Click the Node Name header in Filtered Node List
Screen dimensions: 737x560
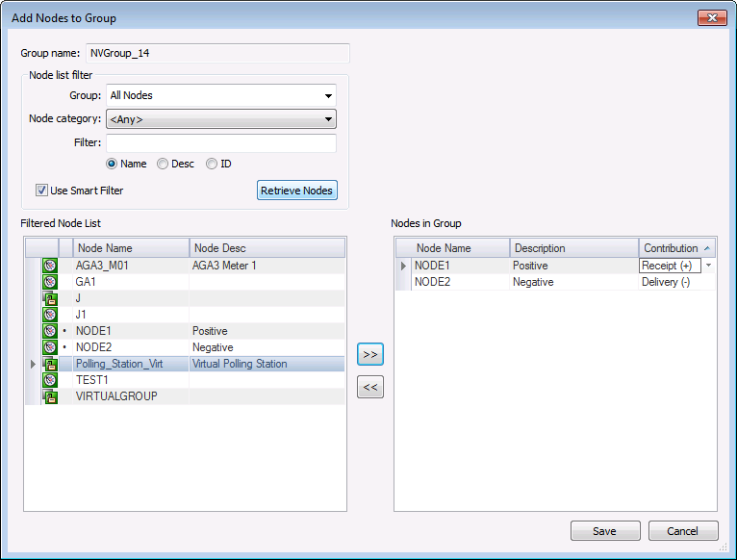(131, 248)
